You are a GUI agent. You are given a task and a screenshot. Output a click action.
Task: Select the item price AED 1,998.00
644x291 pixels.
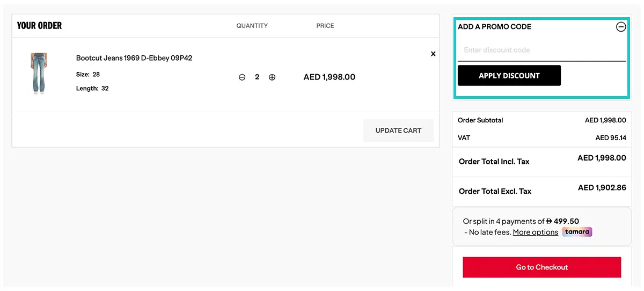tap(330, 77)
